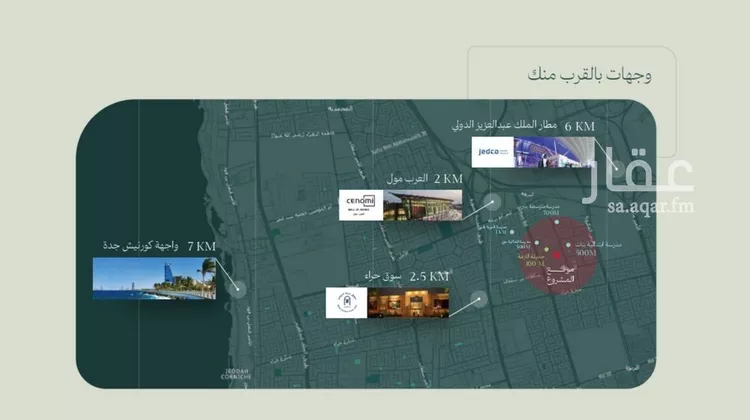Open the Mall of Arabia building photo

423,205
